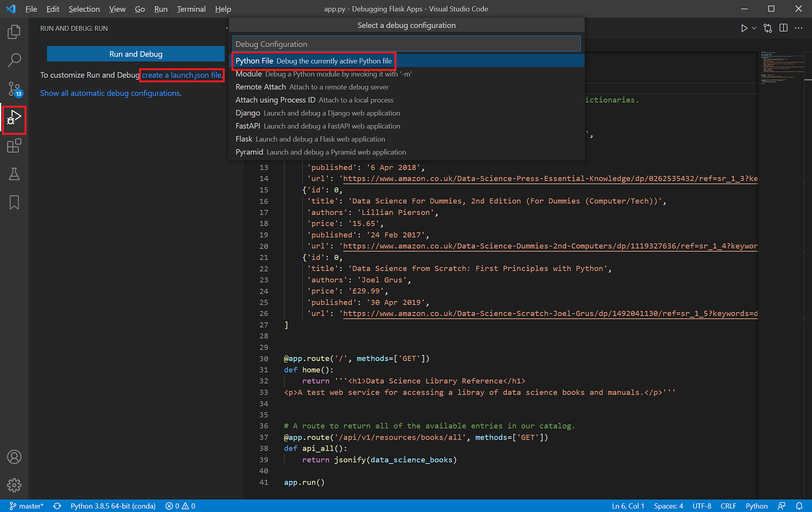The height and width of the screenshot is (512, 812).
Task: Click the Amazon URL on line 14
Action: [x=550, y=179]
